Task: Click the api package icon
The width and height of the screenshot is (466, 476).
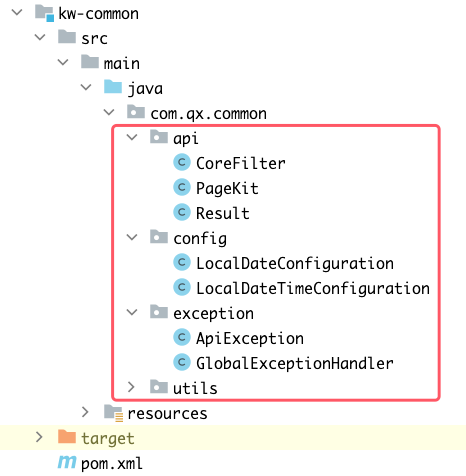Action: (x=159, y=137)
